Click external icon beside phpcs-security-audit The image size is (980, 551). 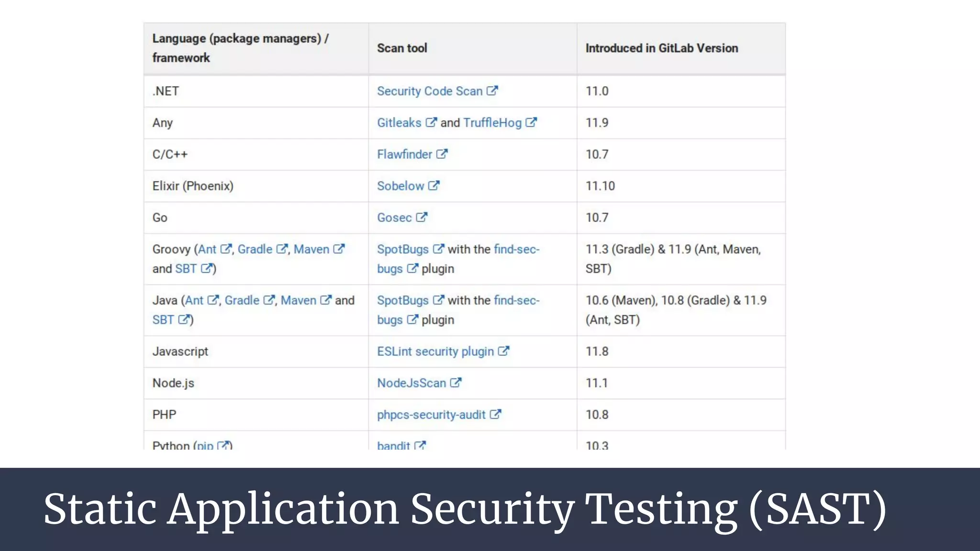[x=495, y=414]
